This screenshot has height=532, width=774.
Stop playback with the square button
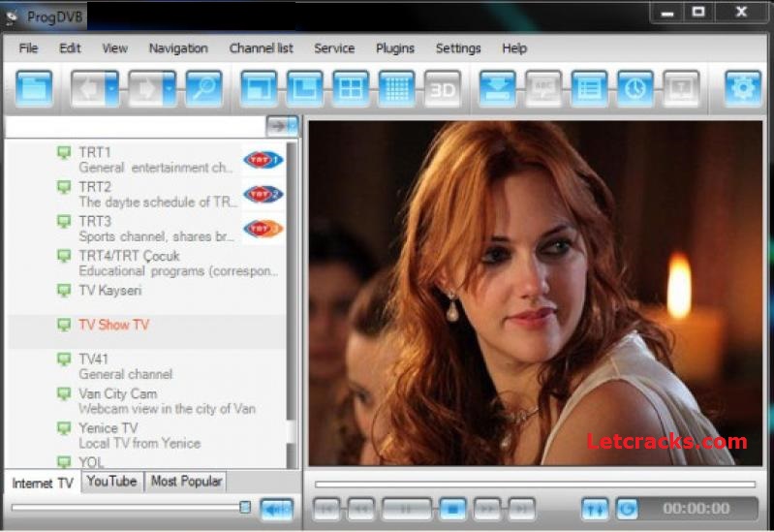[x=452, y=510]
